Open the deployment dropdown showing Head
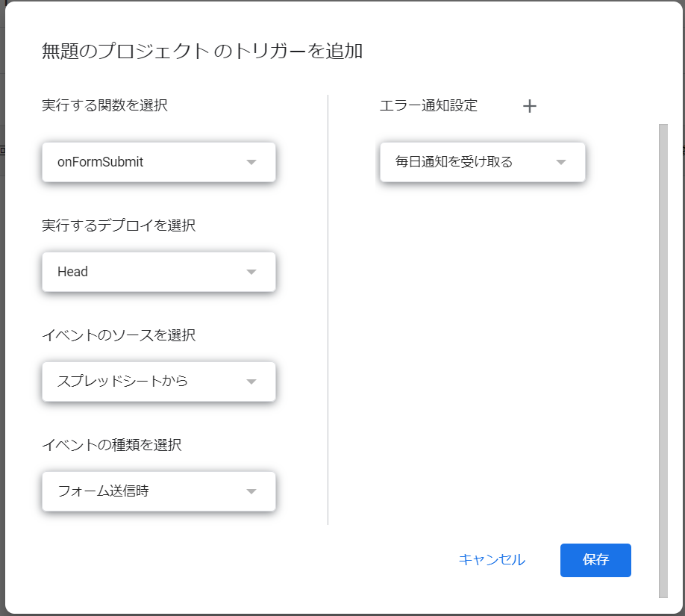This screenshot has width=685, height=616. 158,272
